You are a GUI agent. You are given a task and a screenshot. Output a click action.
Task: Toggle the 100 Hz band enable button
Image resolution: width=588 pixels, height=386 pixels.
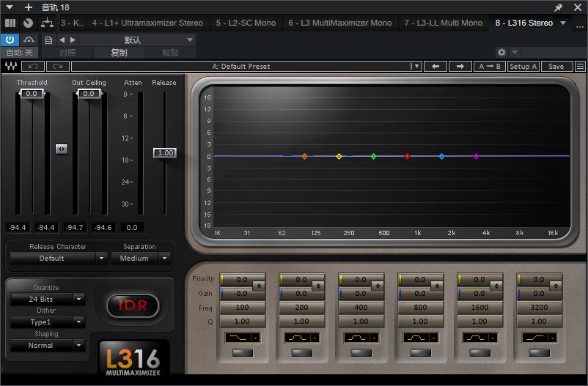(242, 352)
